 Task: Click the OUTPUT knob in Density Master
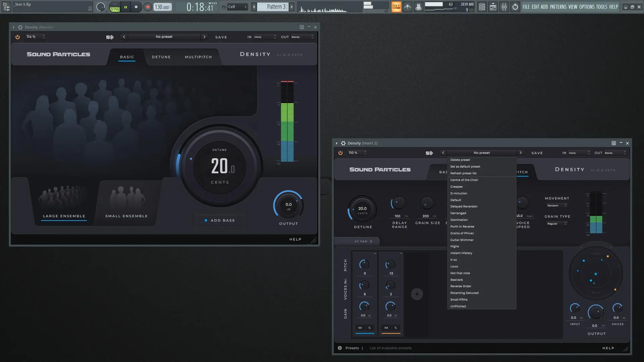click(288, 205)
